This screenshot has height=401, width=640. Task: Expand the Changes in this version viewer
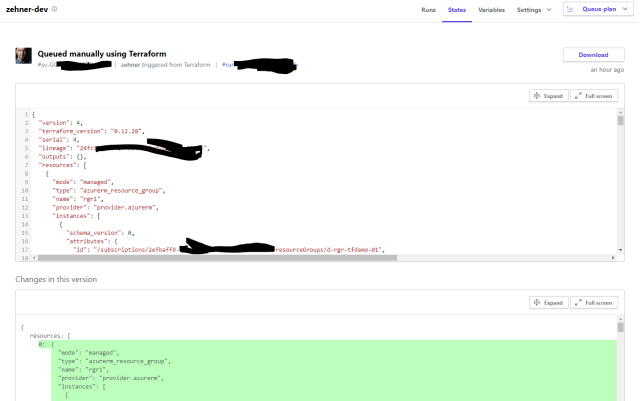click(547, 302)
